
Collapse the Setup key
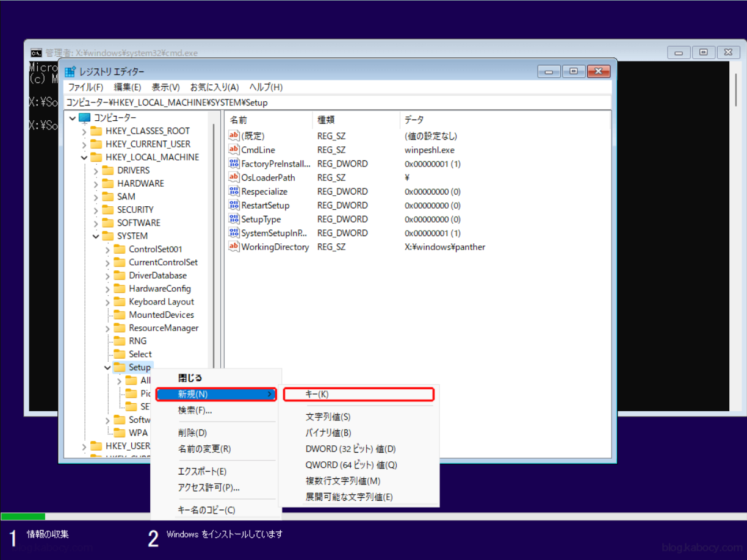(x=107, y=367)
